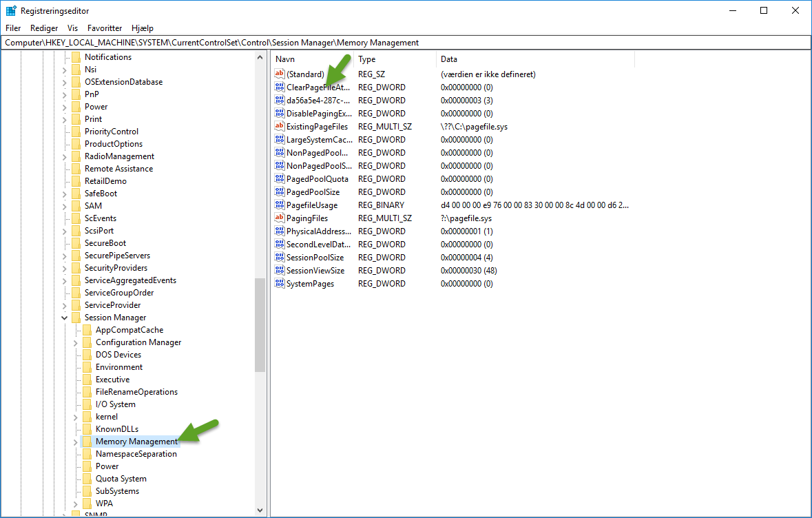Click the SystemPages value icon

[x=280, y=283]
